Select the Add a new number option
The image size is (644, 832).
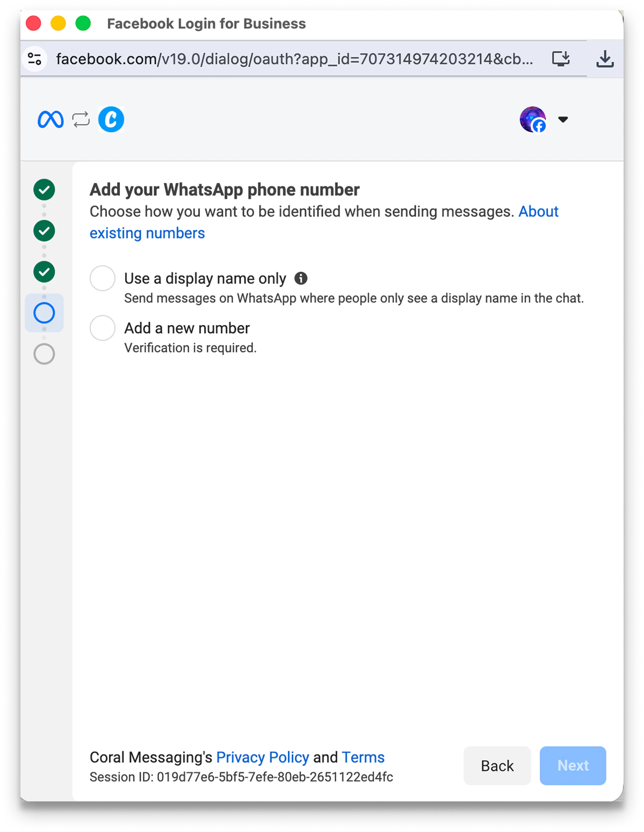coord(102,328)
